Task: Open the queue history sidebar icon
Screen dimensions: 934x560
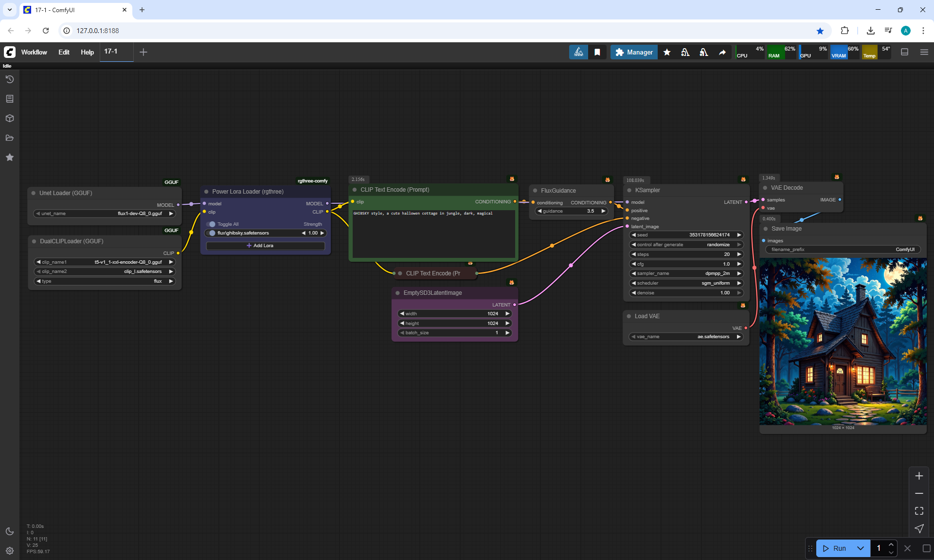Action: [x=10, y=79]
